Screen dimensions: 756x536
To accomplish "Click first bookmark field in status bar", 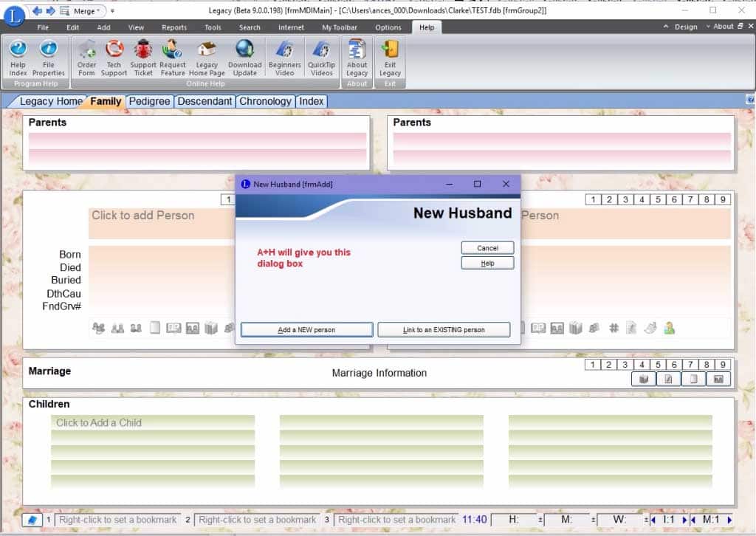I will [x=117, y=520].
